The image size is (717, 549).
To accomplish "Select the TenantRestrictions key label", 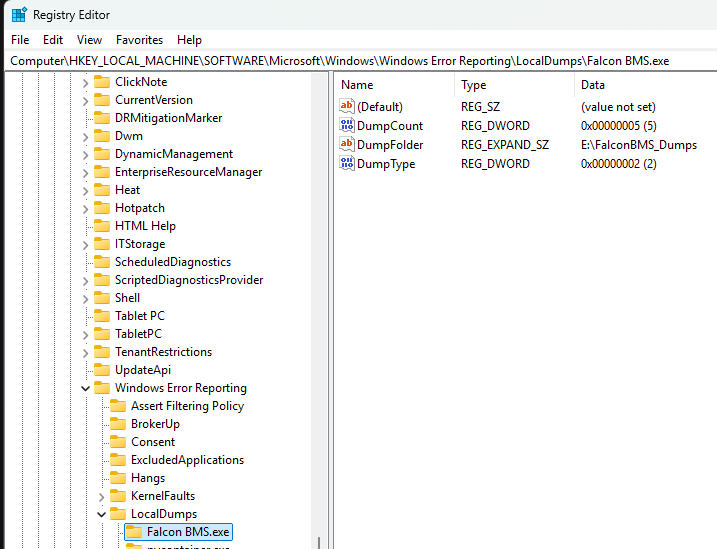I will (x=163, y=352).
